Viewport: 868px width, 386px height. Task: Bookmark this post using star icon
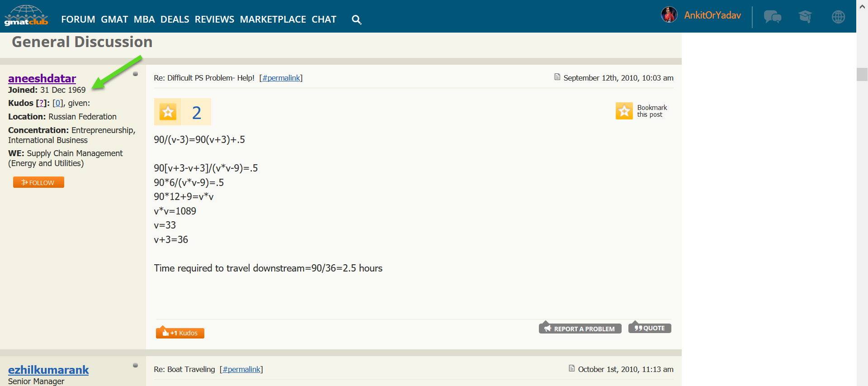pos(624,111)
